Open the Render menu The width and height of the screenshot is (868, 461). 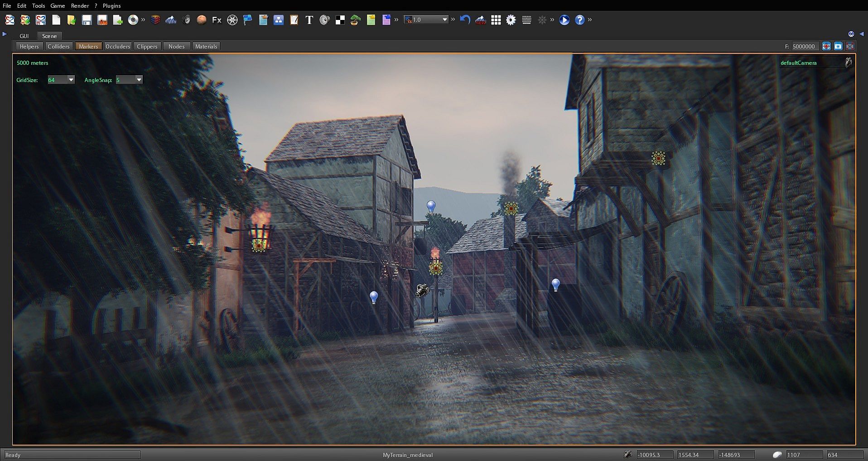click(80, 6)
